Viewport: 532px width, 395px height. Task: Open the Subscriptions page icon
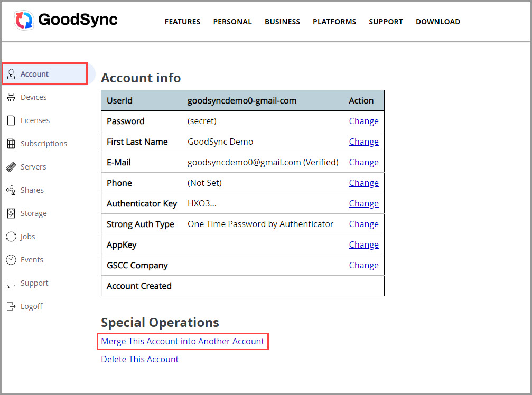pos(12,143)
